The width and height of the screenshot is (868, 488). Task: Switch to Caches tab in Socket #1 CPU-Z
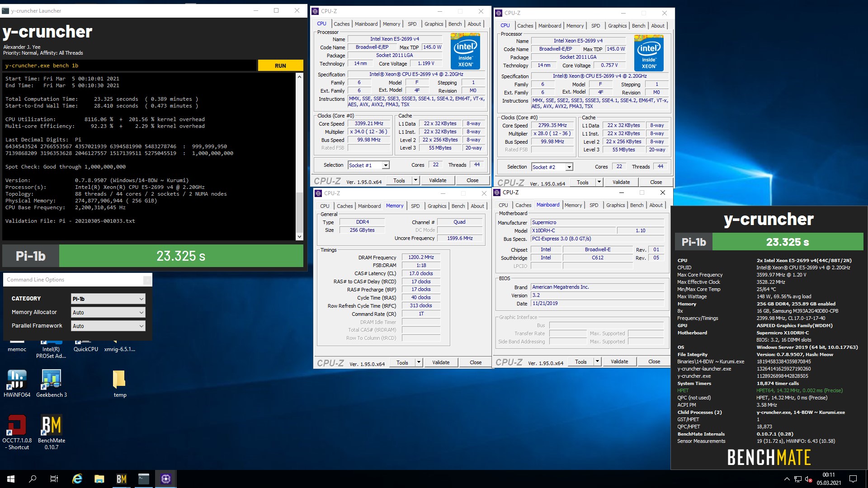tap(341, 24)
